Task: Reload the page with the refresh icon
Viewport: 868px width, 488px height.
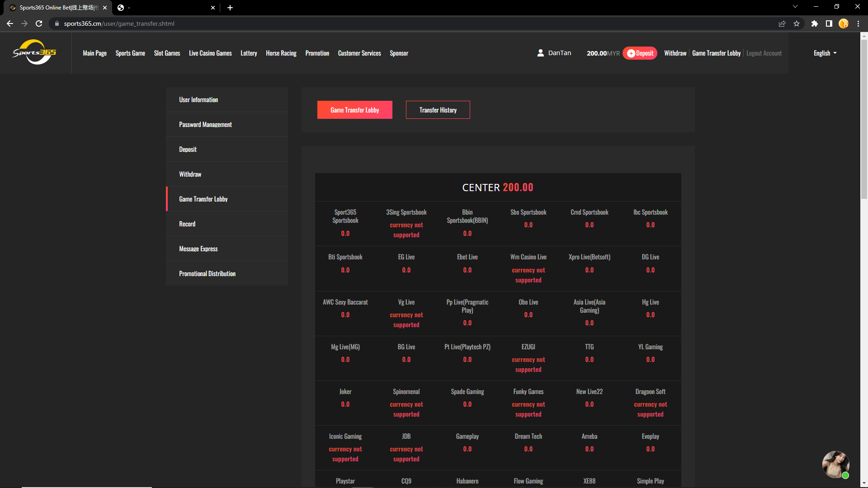Action: coord(39,23)
